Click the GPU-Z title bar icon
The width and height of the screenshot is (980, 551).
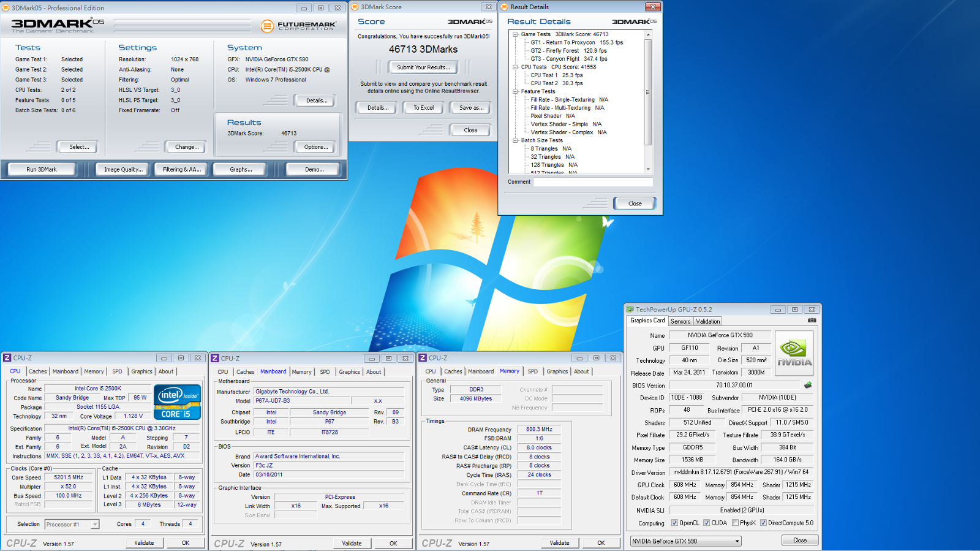click(x=630, y=310)
